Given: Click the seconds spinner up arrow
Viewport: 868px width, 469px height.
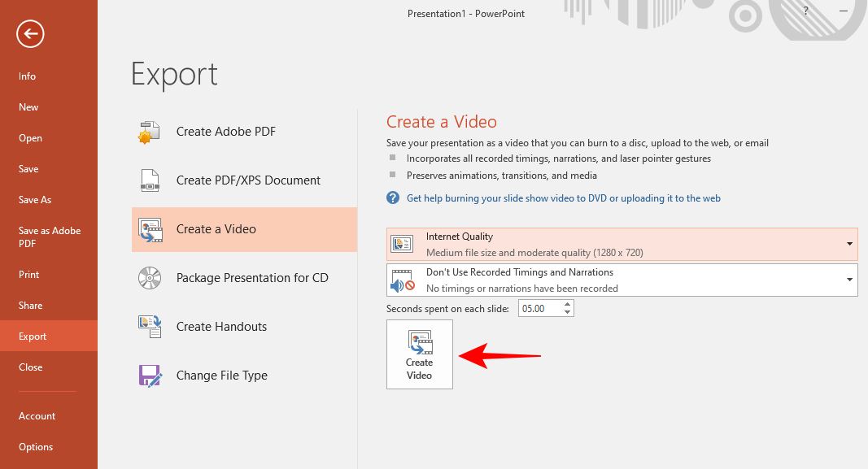Looking at the screenshot, I should [x=565, y=303].
